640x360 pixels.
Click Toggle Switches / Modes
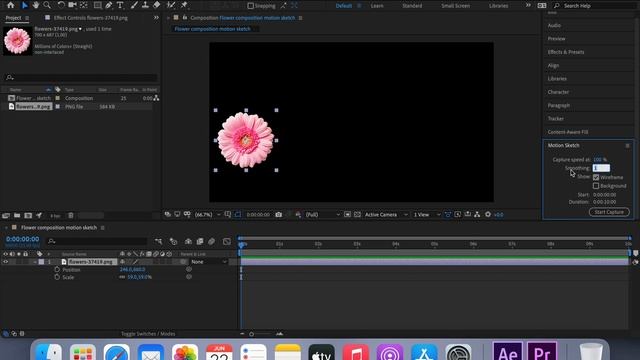148,333
